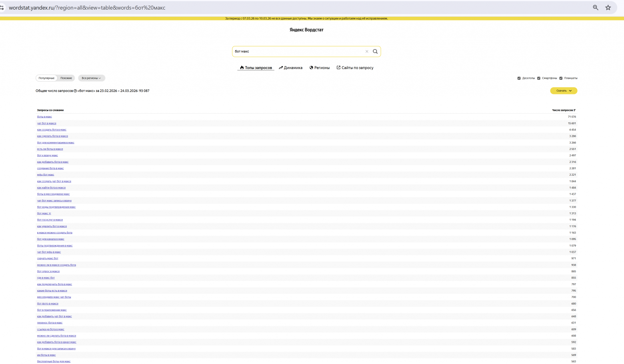The image size is (624, 364).
Task: Open the 'Сайты по запросу' tab
Action: [355, 68]
